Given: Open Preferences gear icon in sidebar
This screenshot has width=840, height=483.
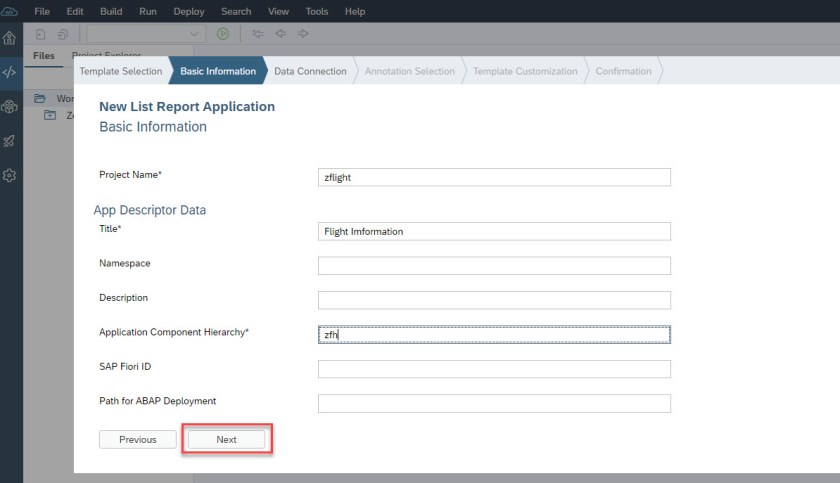Looking at the screenshot, I should (10, 175).
